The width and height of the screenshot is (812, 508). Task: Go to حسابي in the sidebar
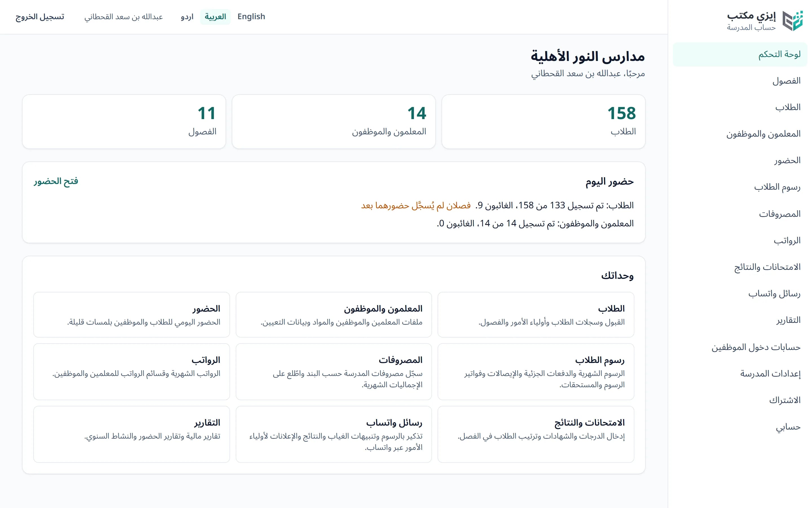[740, 427]
